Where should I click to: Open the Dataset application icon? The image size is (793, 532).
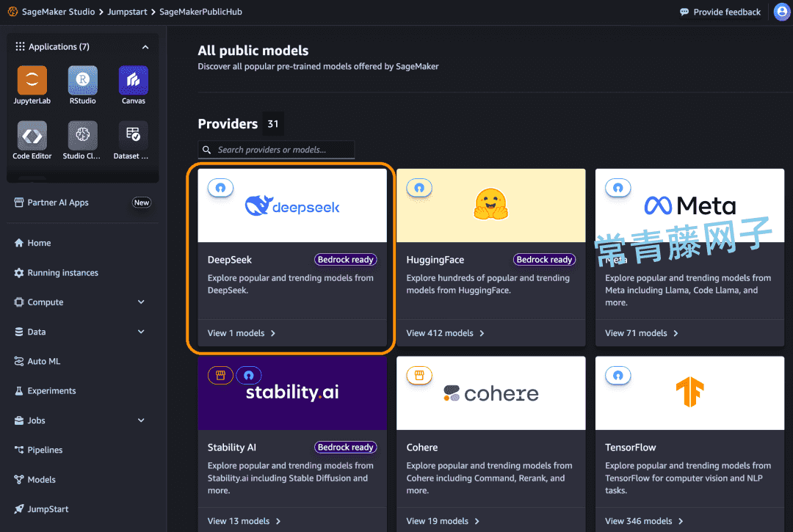[134, 136]
